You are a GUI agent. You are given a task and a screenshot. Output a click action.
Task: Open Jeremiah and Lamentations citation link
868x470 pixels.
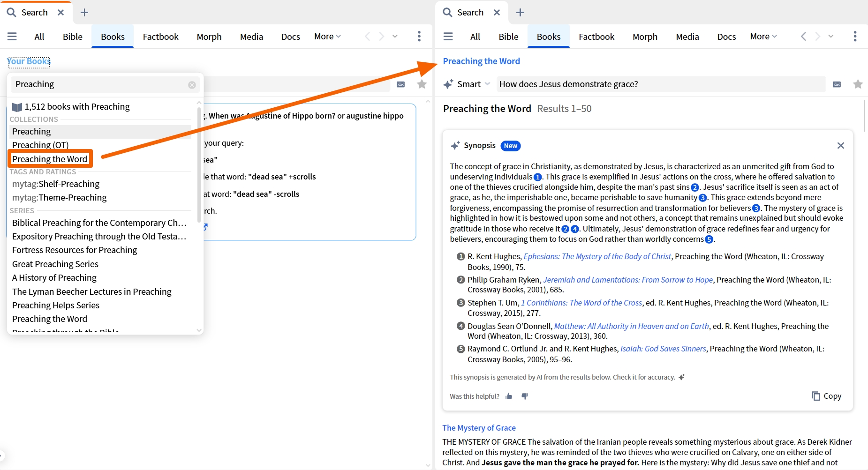628,280
